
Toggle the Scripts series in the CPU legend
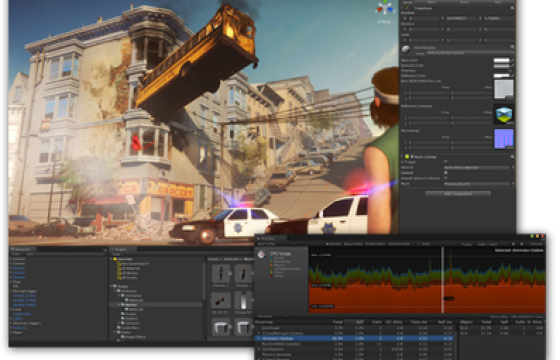pos(277,258)
